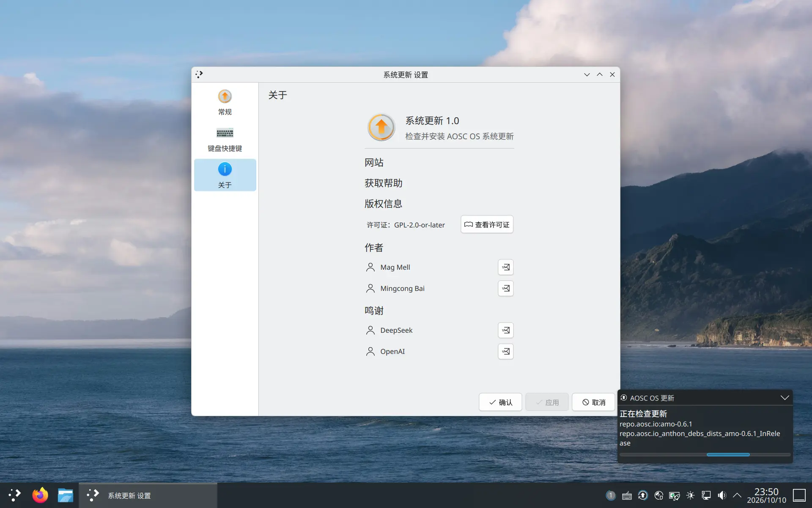
Task: Collapse the AOSC OS 更新 notification
Action: click(x=785, y=398)
